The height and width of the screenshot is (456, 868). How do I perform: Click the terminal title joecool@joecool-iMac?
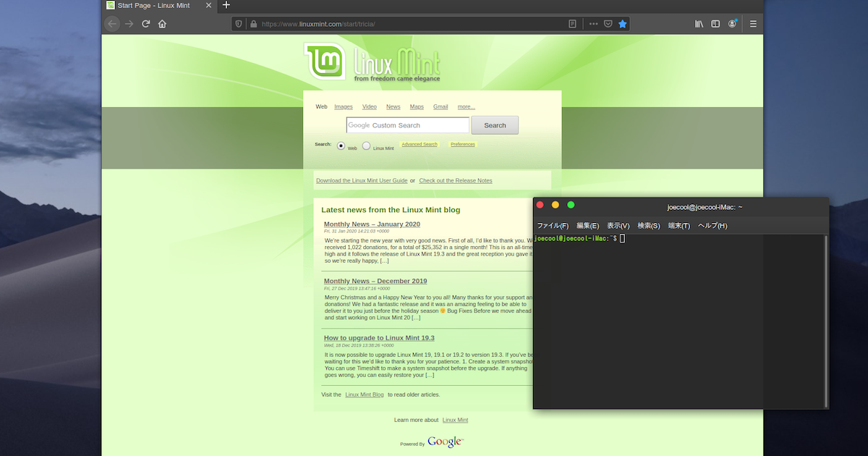pos(705,207)
